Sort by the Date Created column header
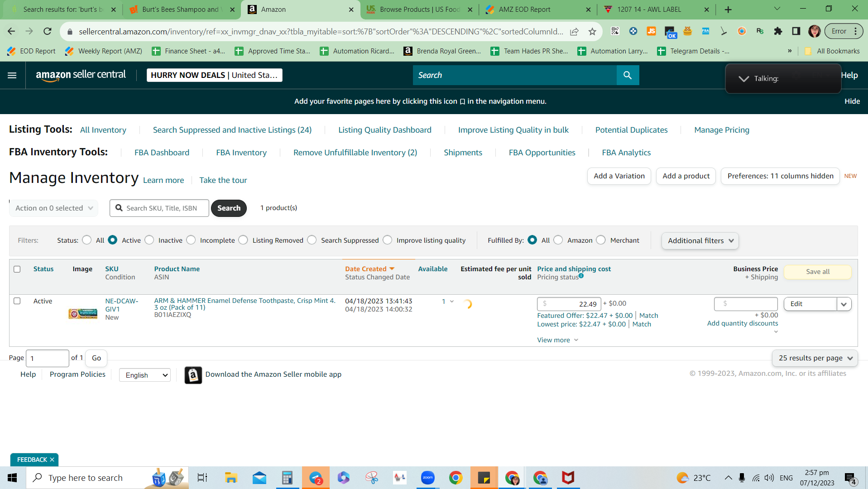 (x=369, y=269)
